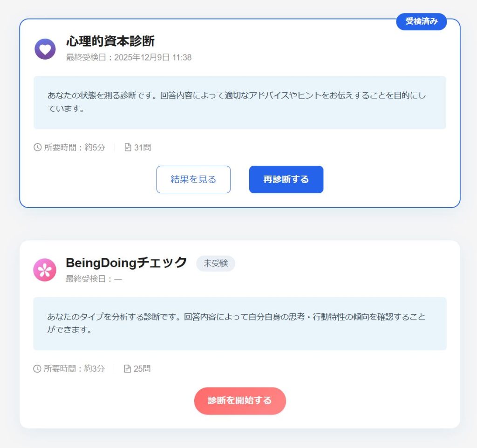Select the BeingDoingチェック title
Viewport: 477px width, 448px height.
126,263
